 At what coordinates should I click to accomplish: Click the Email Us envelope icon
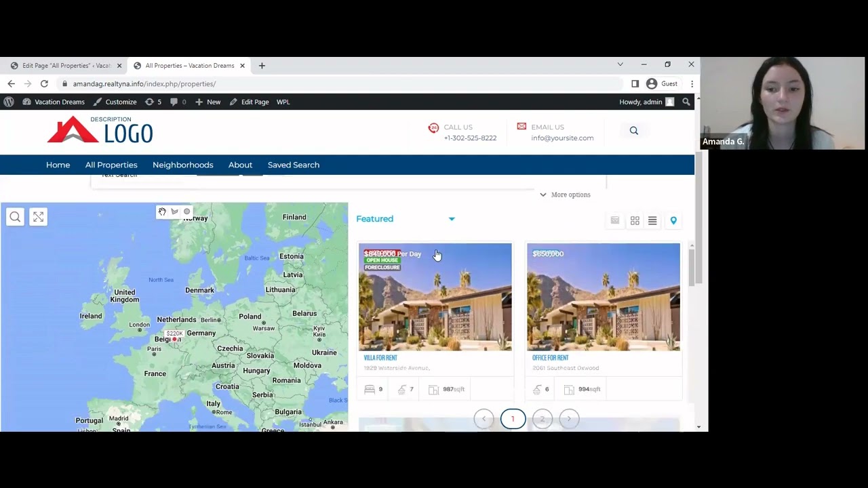[521, 126]
